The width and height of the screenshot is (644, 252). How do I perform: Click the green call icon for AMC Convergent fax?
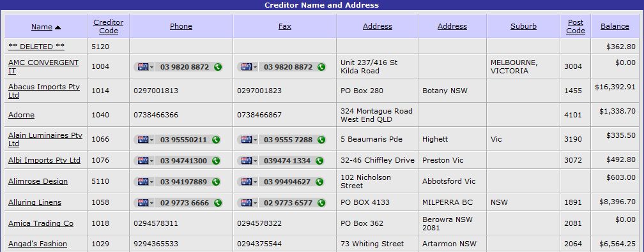tap(321, 67)
